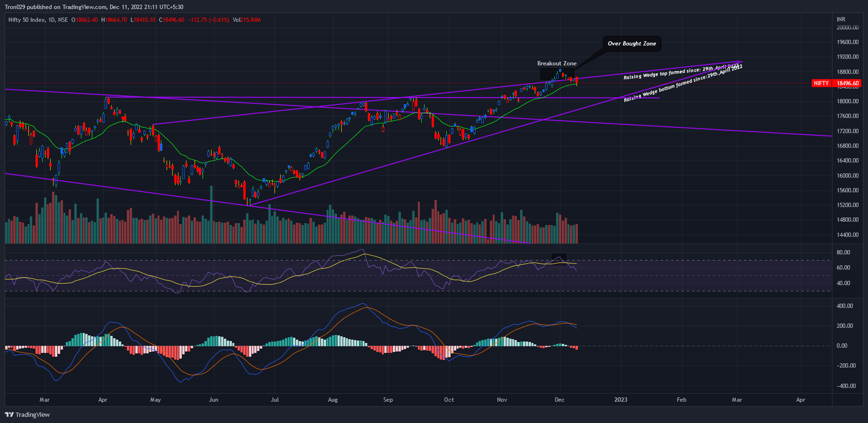Viewport: 868px width, 423px height.
Task: Click the high value H18664.70
Action: [114, 20]
